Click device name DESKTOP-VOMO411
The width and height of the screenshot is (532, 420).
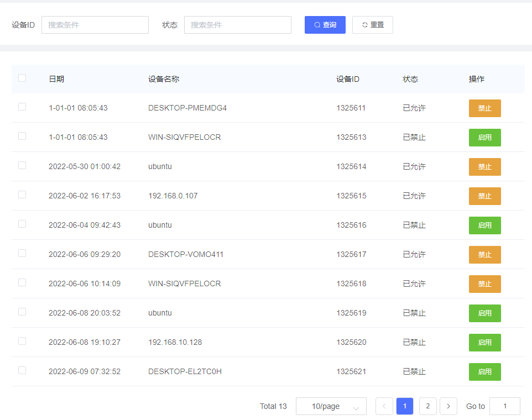pyautogui.click(x=186, y=255)
